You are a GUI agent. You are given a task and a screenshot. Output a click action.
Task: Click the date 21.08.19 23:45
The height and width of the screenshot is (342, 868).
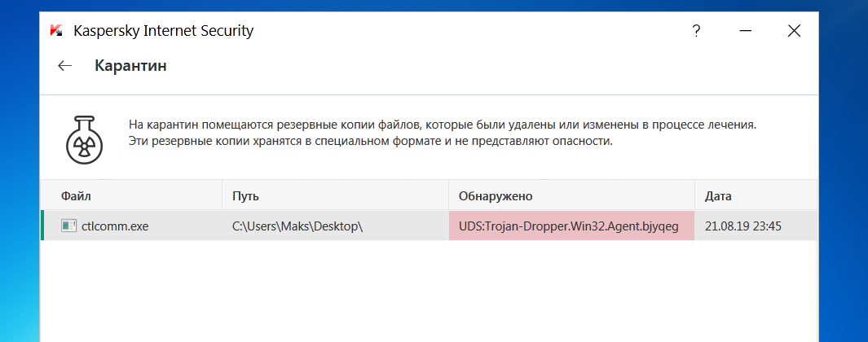(x=743, y=226)
